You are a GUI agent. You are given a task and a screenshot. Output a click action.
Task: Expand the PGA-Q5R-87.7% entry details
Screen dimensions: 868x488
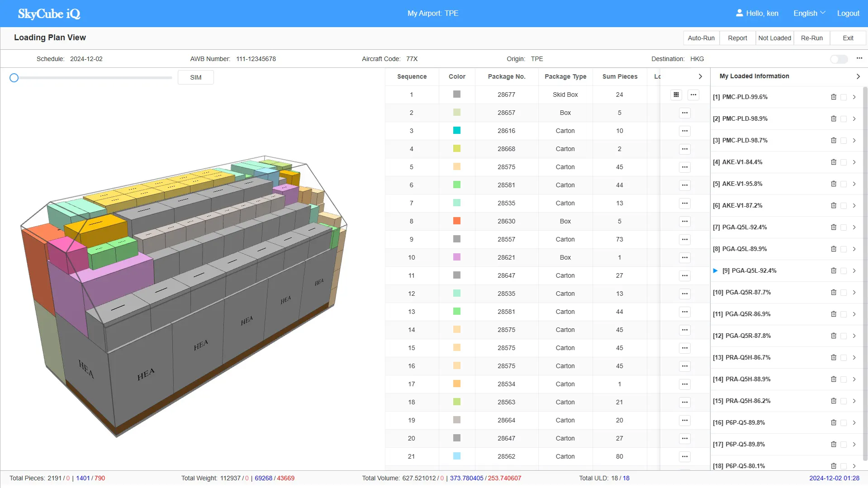point(854,293)
